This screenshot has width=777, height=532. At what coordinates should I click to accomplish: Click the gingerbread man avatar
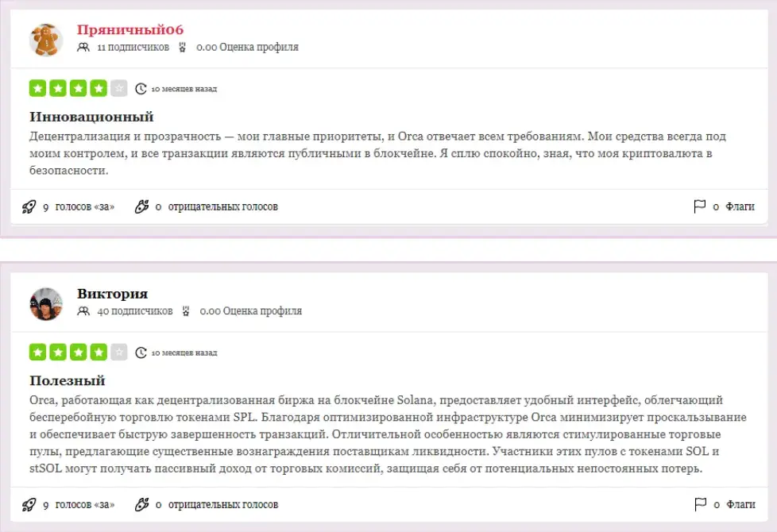point(45,40)
